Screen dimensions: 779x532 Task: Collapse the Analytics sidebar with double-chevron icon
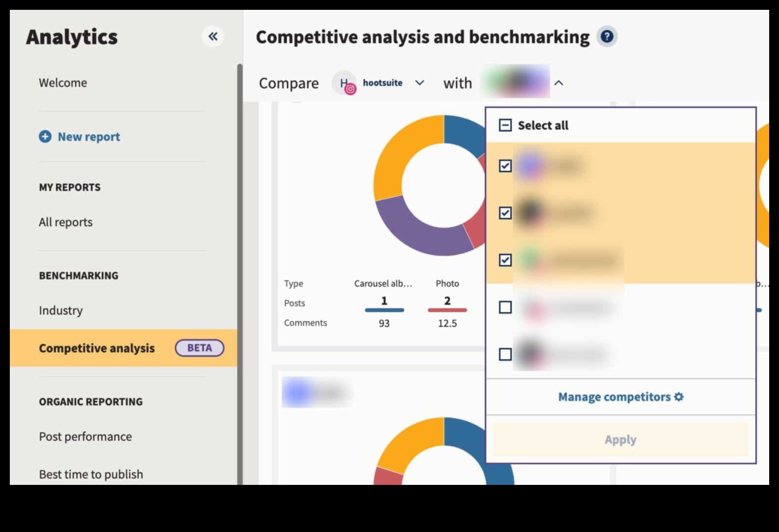213,36
